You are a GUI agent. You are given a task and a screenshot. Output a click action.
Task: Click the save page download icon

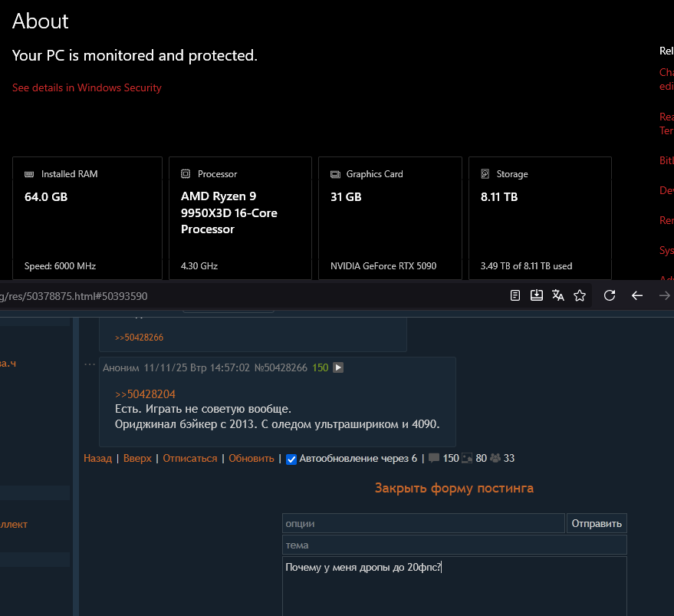tap(537, 295)
